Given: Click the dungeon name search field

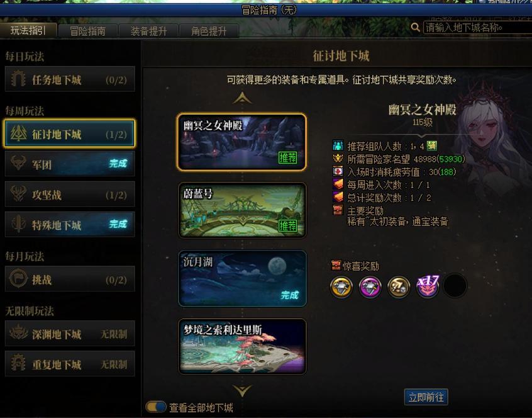Looking at the screenshot, I should point(477,27).
